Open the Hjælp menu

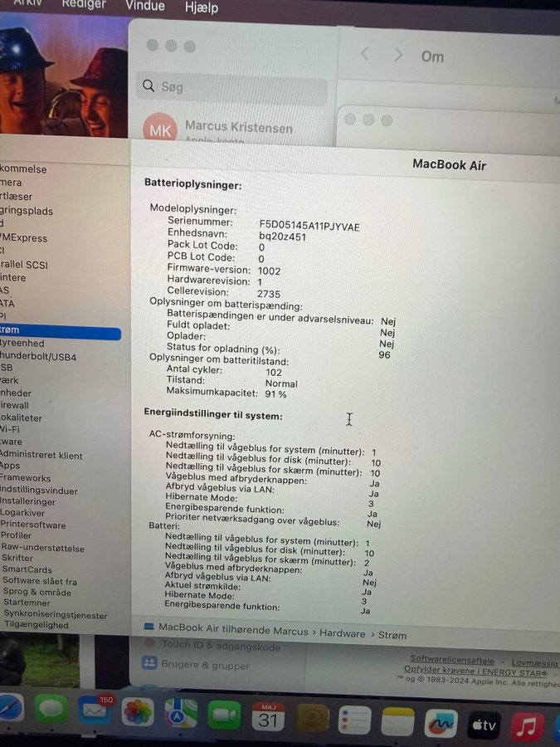pyautogui.click(x=202, y=7)
